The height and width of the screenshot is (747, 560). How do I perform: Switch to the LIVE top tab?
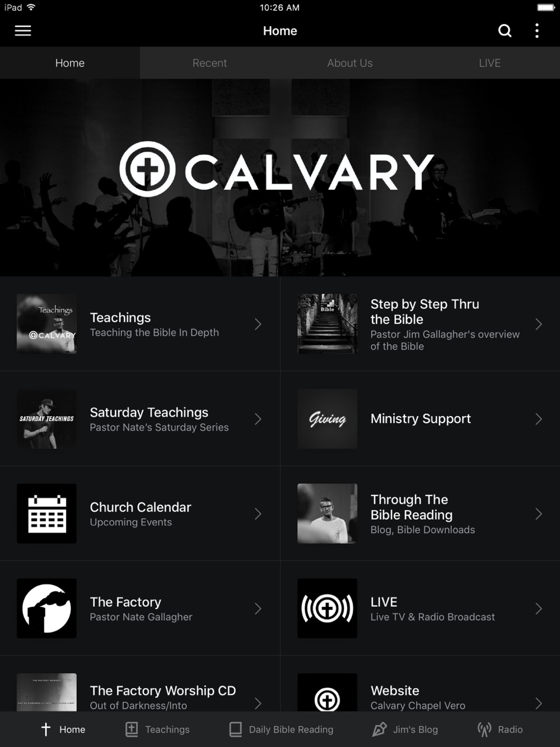pyautogui.click(x=490, y=63)
